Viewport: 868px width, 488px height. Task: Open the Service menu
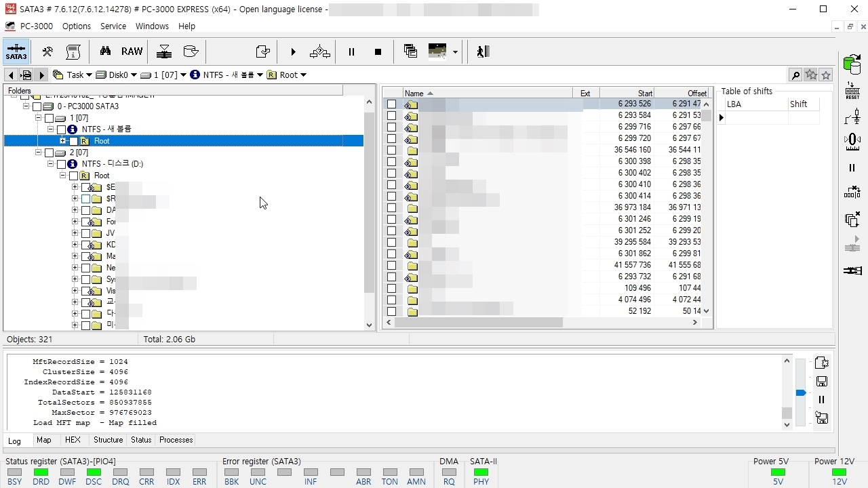[x=113, y=26]
